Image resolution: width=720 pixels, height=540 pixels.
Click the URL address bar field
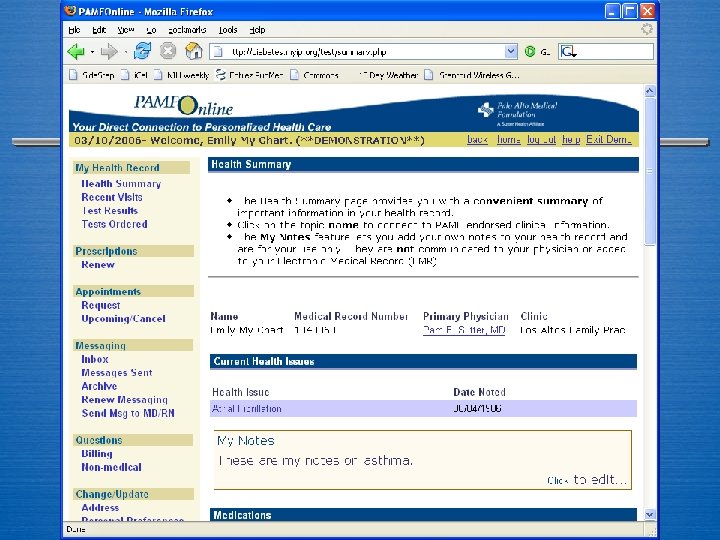(x=363, y=51)
